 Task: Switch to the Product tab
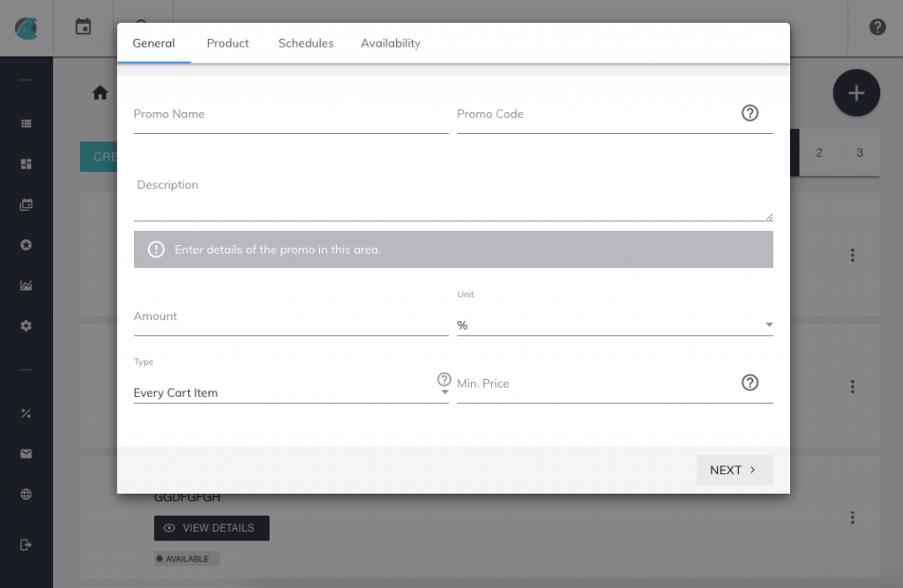[228, 43]
